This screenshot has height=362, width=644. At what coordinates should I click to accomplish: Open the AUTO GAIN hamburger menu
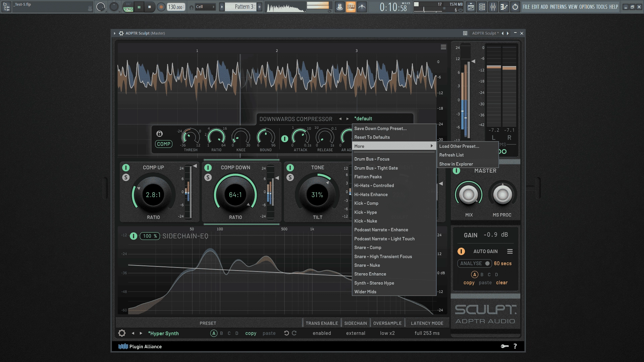[x=510, y=251]
